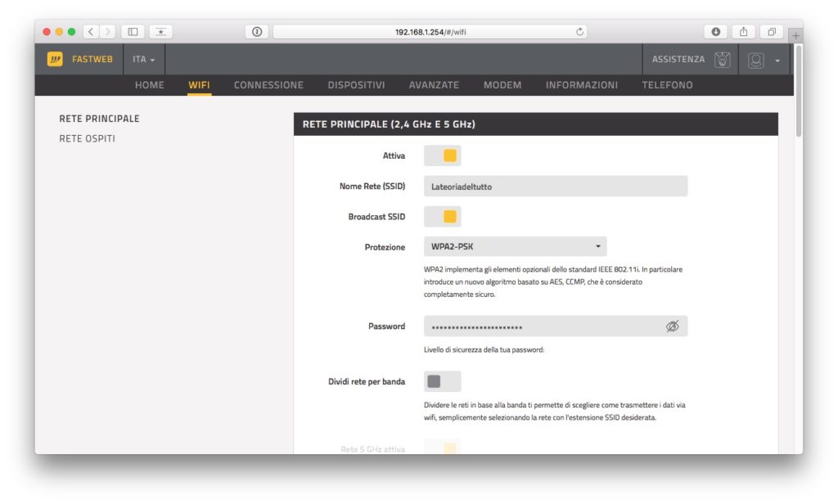Click the Safari share icon
The image size is (838, 504).
pos(743,31)
